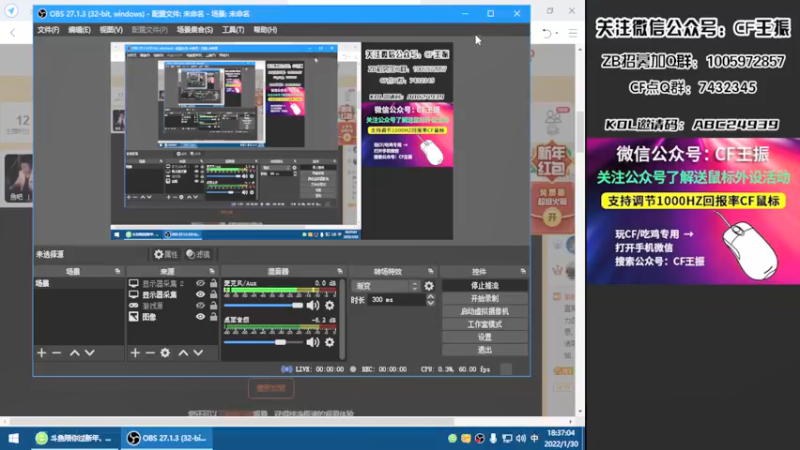Move the scene down with the arrow
Screen dimensions: 800x450
point(90,353)
